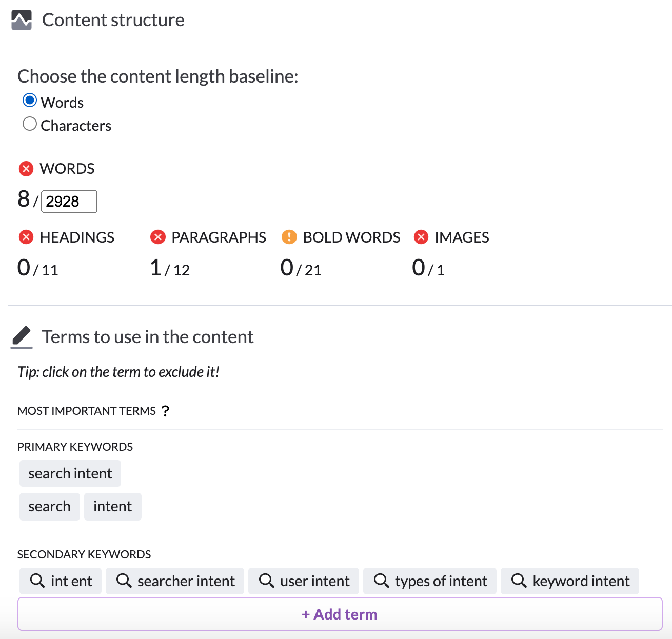Click the red error icon next to WORDS
The height and width of the screenshot is (639, 672).
pyautogui.click(x=26, y=168)
